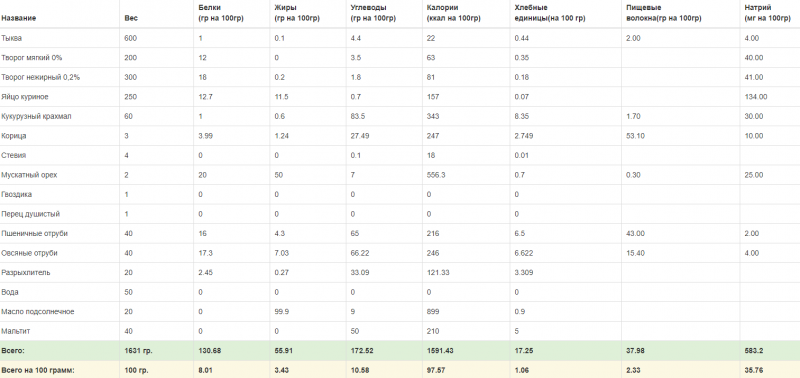Click the Кукурузный крахмал ingredient

tap(36, 116)
